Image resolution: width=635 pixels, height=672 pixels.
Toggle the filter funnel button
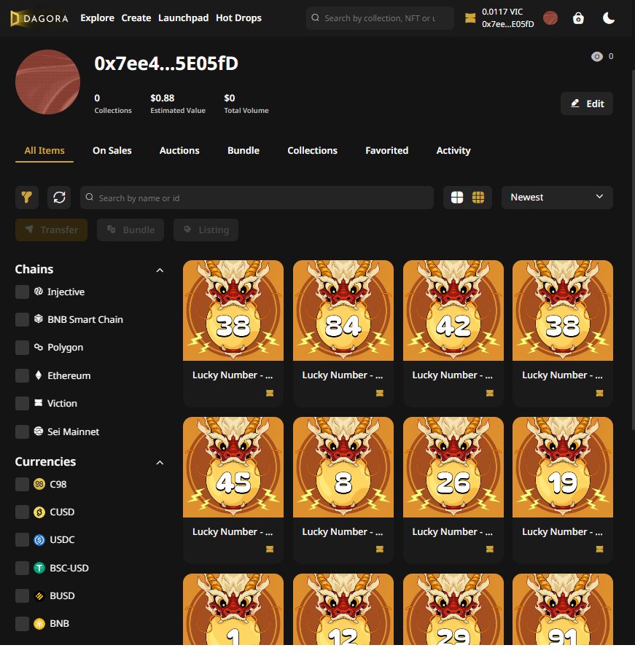(26, 197)
